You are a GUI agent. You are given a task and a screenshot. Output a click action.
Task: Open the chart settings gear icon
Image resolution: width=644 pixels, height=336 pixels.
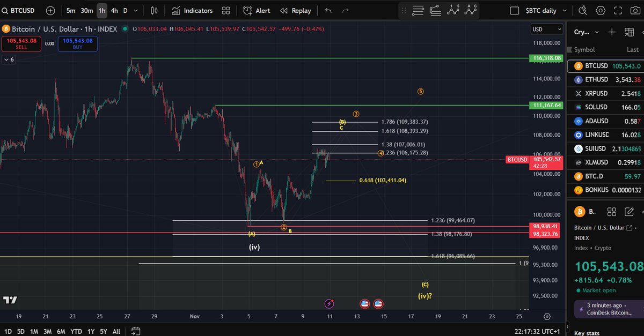pos(600,10)
